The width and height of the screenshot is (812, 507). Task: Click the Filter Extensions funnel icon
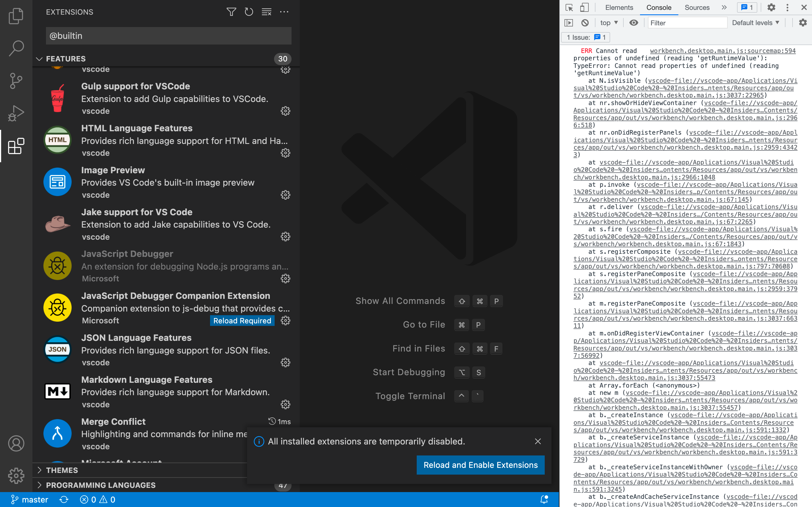coord(231,12)
